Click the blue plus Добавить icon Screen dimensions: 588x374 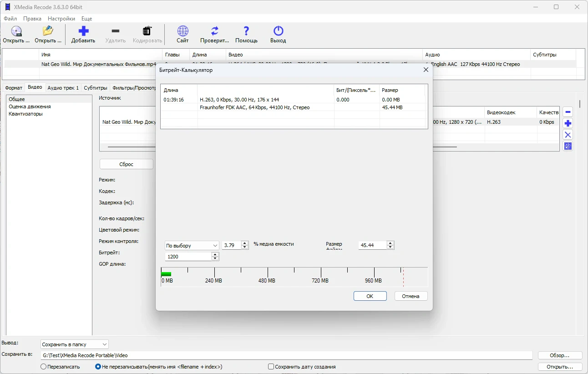(83, 31)
